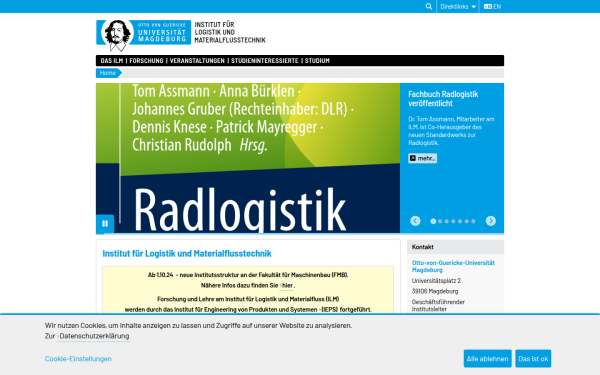Open the IEPS link
The height and width of the screenshot is (375, 600).
tap(329, 310)
